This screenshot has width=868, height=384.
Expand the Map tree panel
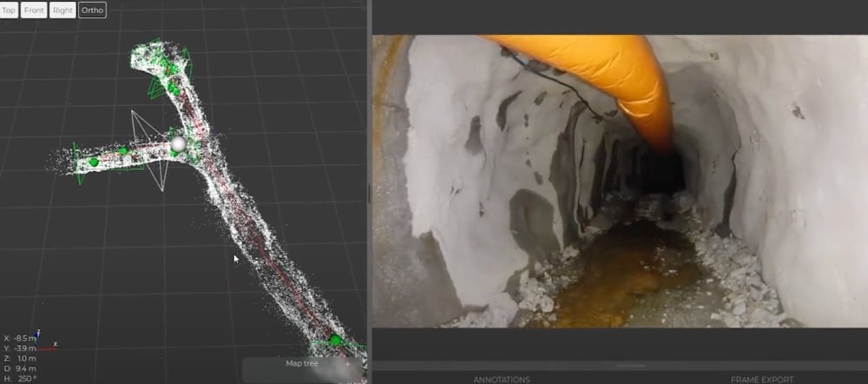click(x=304, y=364)
